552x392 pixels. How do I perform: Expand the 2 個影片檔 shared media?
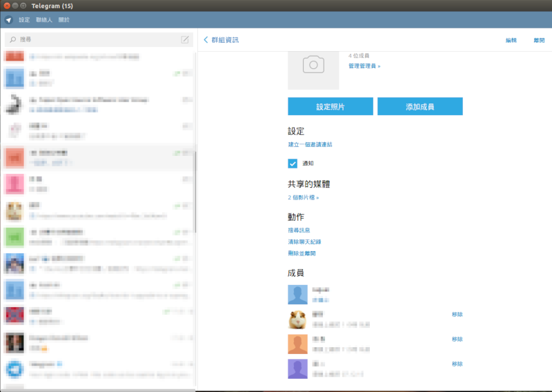303,197
